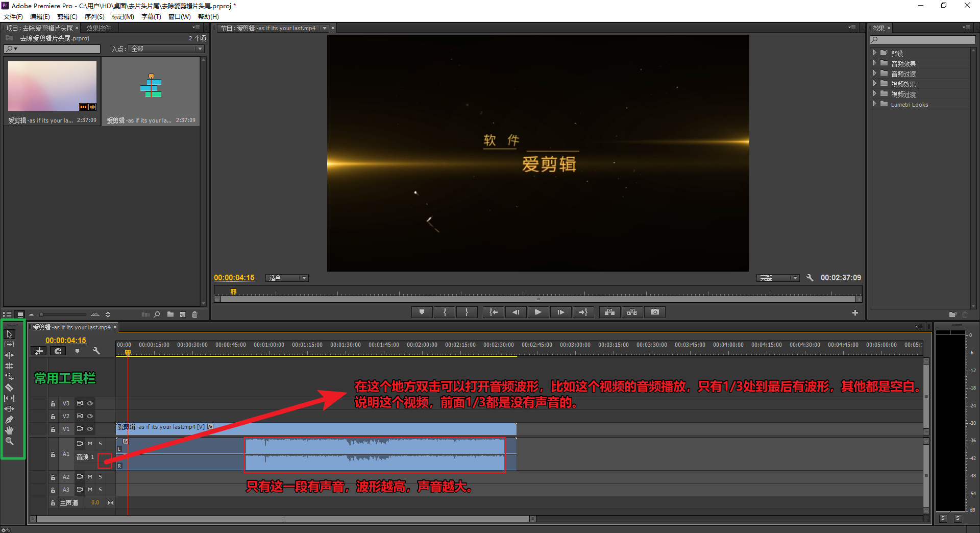
Task: Toggle timeline Snap magnet
Action: [x=58, y=351]
